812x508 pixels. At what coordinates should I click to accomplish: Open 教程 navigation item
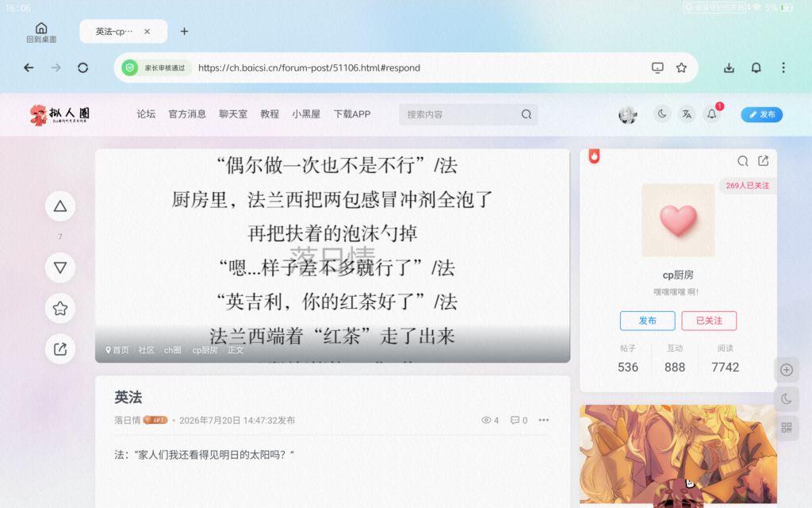click(270, 114)
